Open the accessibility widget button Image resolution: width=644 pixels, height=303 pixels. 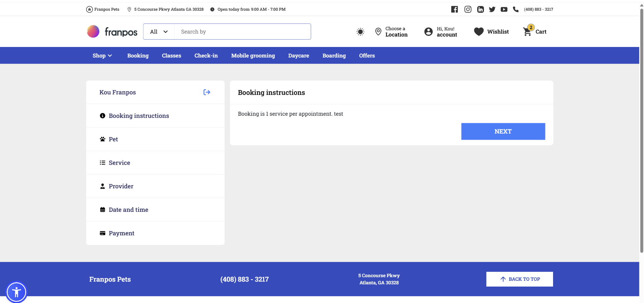point(16,292)
